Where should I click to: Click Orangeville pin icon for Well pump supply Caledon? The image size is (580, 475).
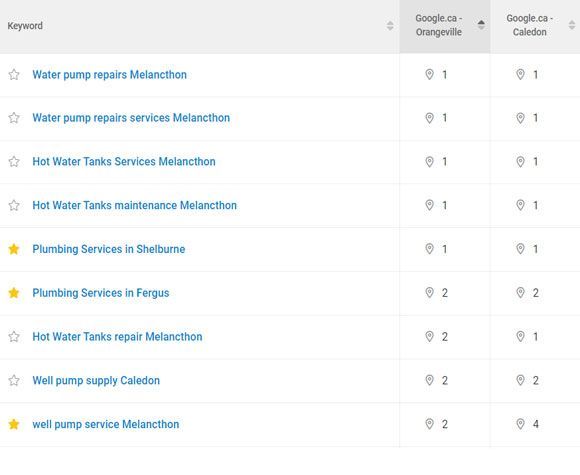429,380
